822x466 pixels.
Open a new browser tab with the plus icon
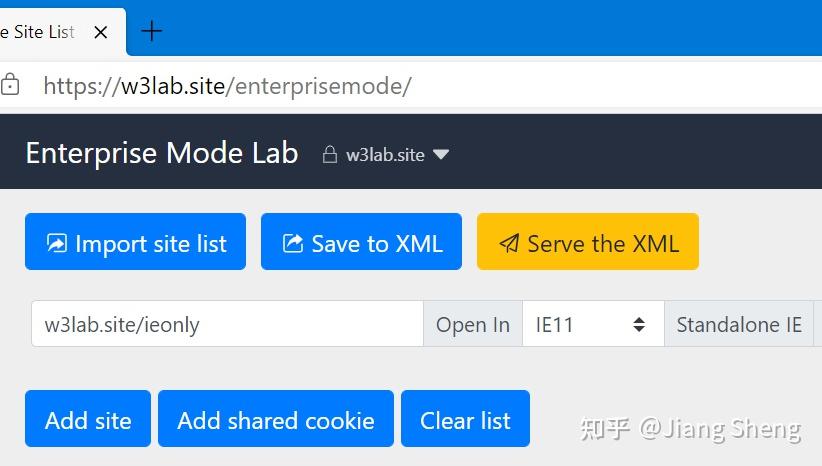(x=152, y=31)
